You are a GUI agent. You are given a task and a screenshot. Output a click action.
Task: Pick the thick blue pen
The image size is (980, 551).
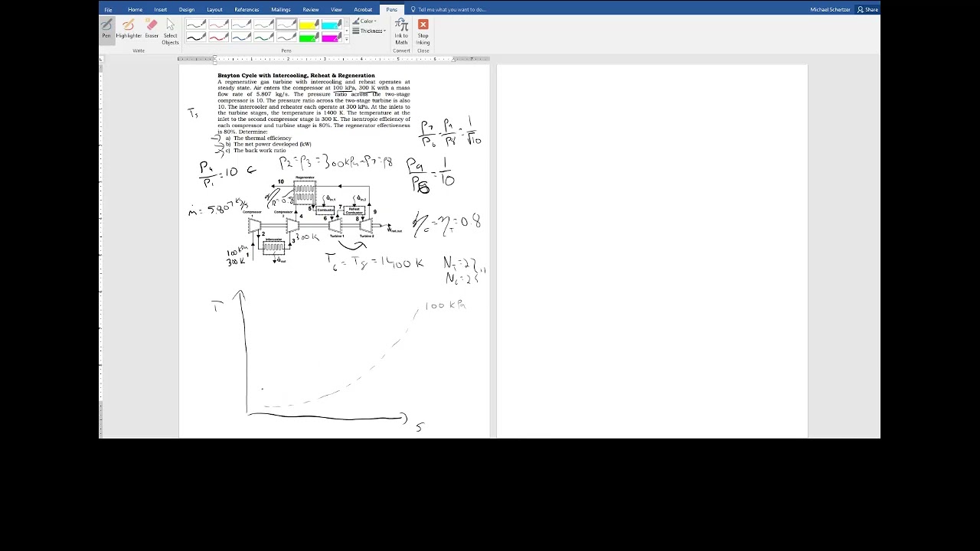pos(241,37)
